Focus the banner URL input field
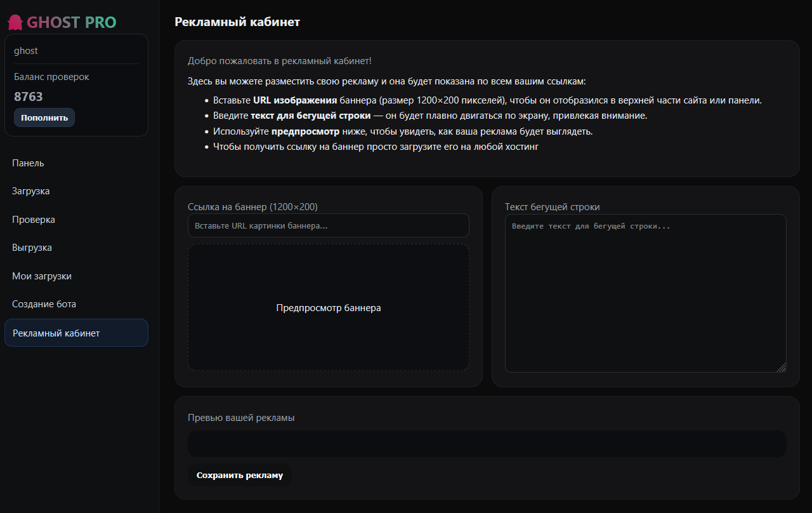 coord(329,225)
